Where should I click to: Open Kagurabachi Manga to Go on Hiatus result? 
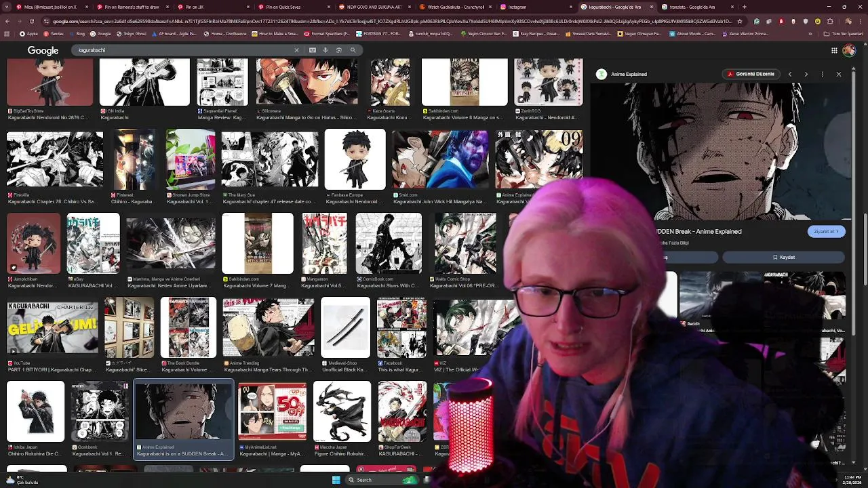[x=307, y=89]
